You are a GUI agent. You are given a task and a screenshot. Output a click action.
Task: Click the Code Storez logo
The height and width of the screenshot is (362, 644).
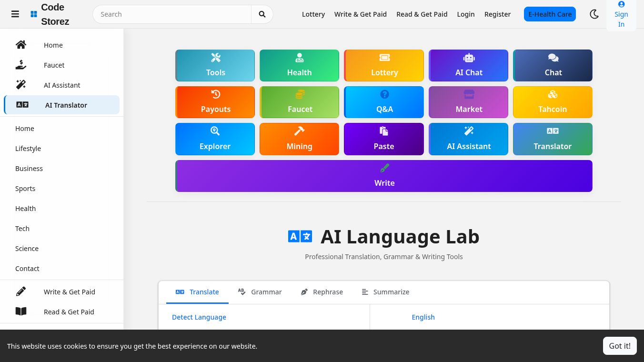[x=50, y=14]
